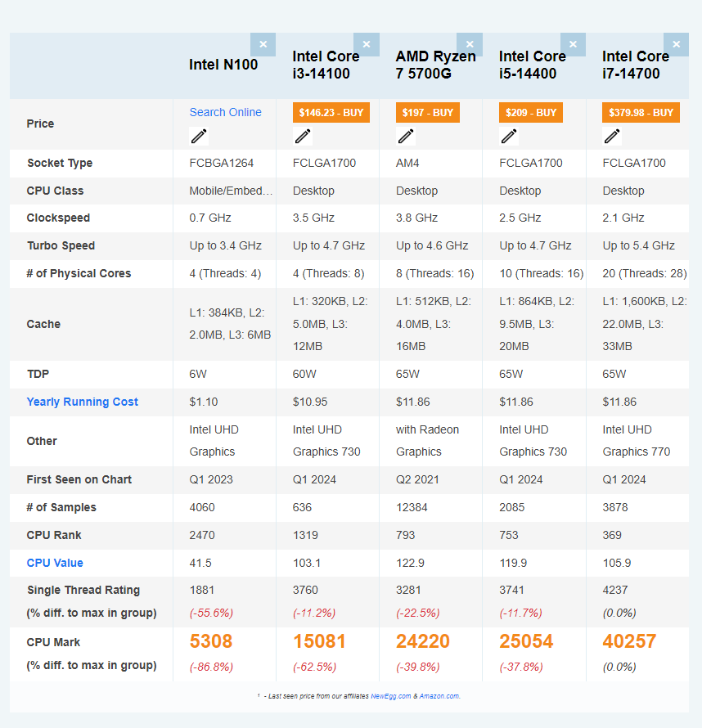Remove AMD Ryzen 7 5700G column with X
The image size is (702, 728).
point(470,44)
